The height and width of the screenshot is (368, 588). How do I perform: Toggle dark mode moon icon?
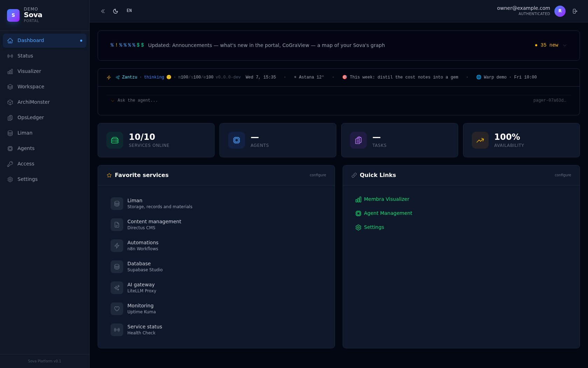(115, 11)
